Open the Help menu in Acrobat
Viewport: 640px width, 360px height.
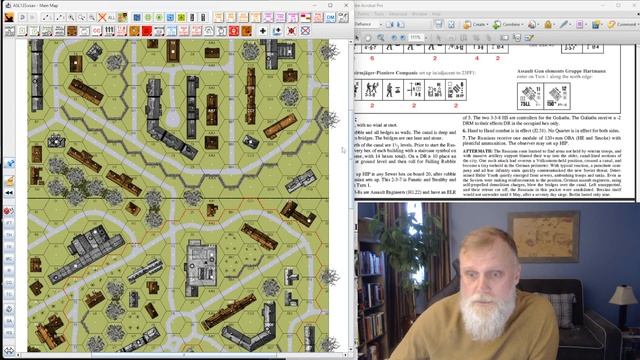436,14
